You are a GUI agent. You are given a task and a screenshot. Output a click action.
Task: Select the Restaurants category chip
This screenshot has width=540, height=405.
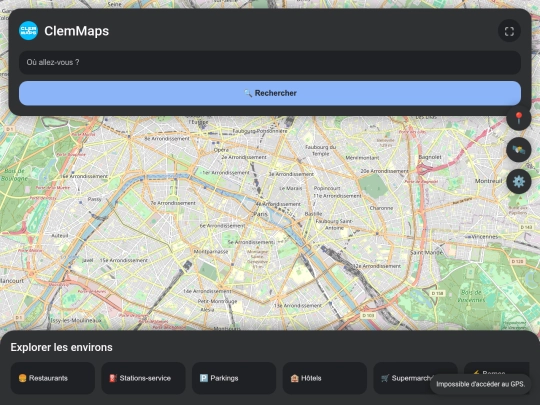click(x=53, y=378)
